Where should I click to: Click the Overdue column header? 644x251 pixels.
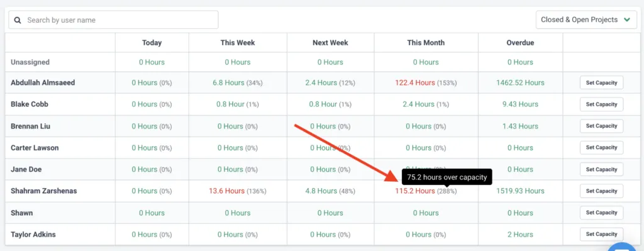[520, 43]
